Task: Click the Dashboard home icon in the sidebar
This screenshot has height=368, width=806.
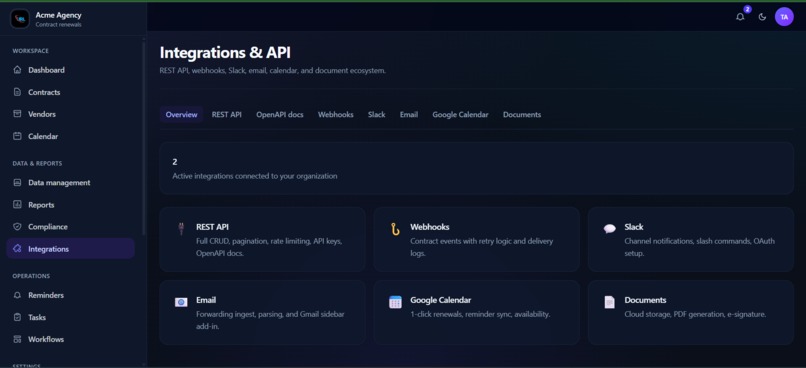Action: [x=17, y=70]
